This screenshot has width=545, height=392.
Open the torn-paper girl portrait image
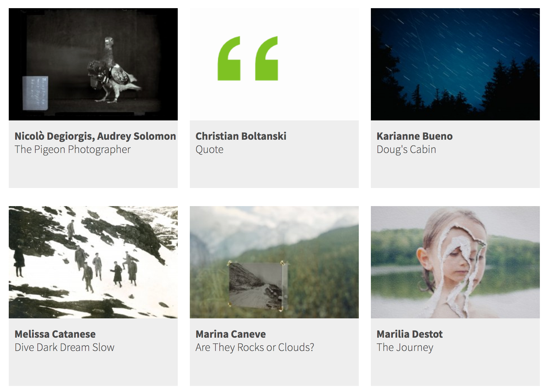(x=455, y=262)
